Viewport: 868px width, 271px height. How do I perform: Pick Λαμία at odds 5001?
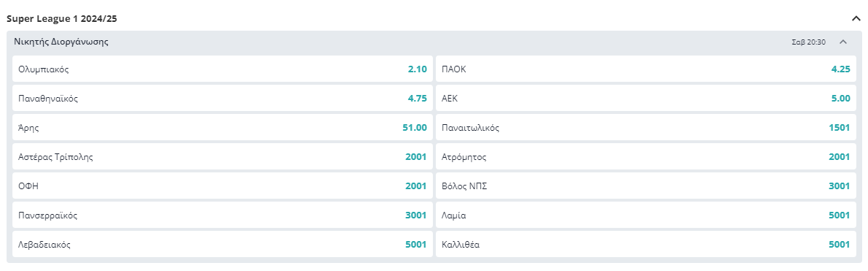coord(645,215)
